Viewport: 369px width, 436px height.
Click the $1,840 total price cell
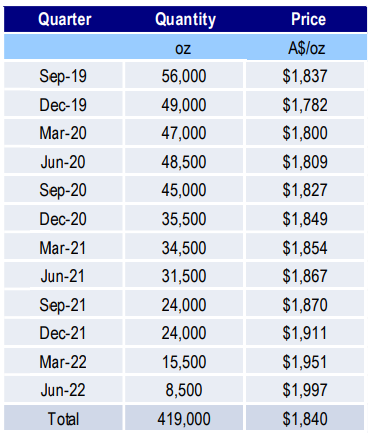click(x=305, y=419)
